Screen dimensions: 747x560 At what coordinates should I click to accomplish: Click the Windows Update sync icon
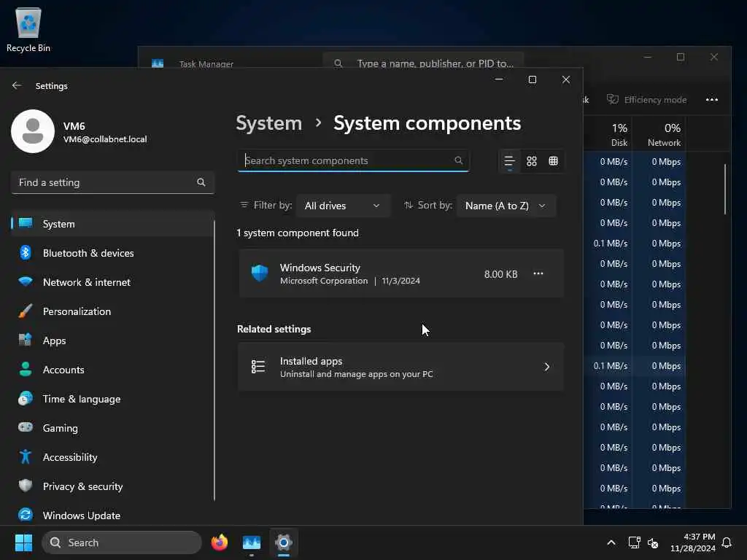[x=26, y=515]
